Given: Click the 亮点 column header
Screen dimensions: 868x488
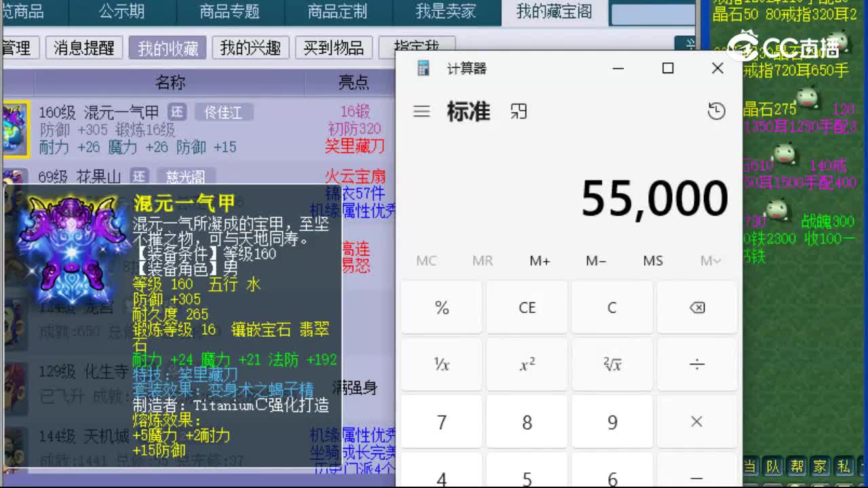Looking at the screenshot, I should pos(353,83).
